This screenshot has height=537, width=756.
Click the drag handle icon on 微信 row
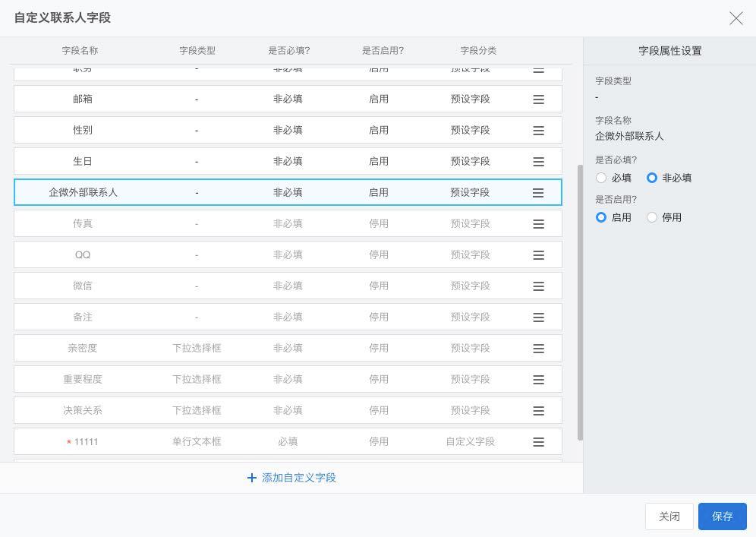pyautogui.click(x=538, y=286)
